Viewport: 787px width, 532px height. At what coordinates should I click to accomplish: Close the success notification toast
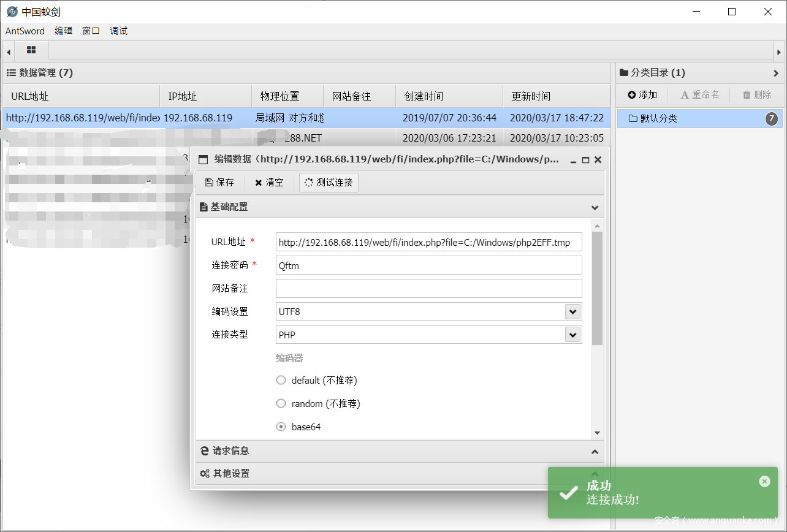pyautogui.click(x=764, y=481)
